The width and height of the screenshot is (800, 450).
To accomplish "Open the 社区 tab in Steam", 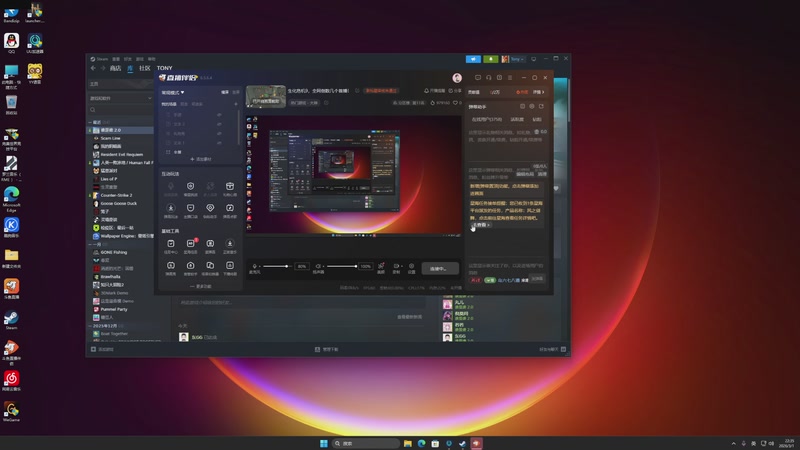I will pyautogui.click(x=145, y=68).
